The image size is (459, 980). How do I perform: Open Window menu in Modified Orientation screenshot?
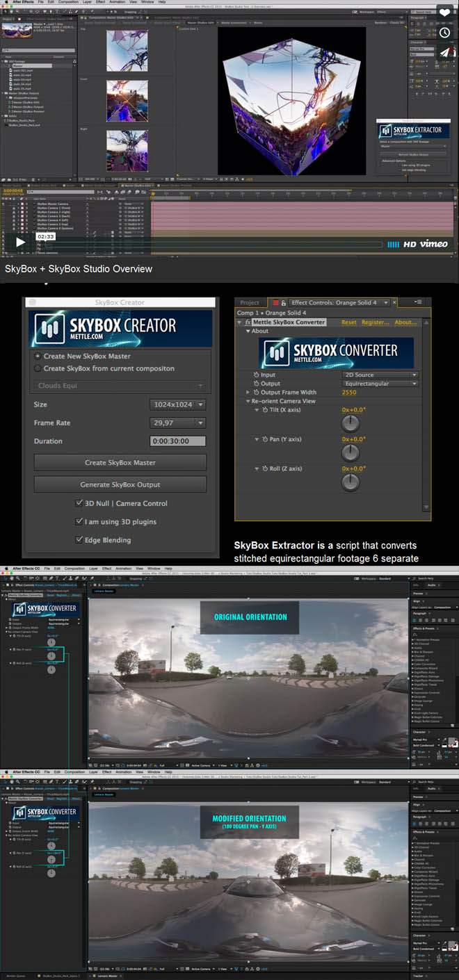pyautogui.click(x=154, y=772)
